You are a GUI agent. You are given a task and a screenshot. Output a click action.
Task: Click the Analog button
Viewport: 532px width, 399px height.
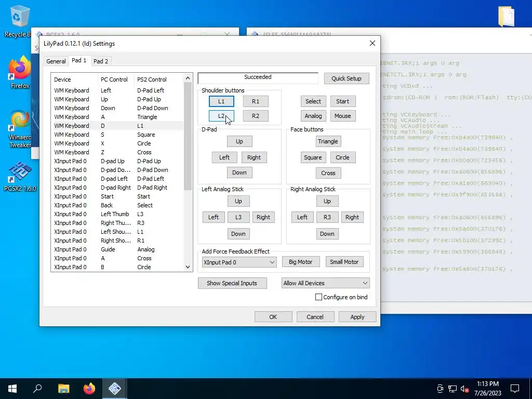[313, 116]
